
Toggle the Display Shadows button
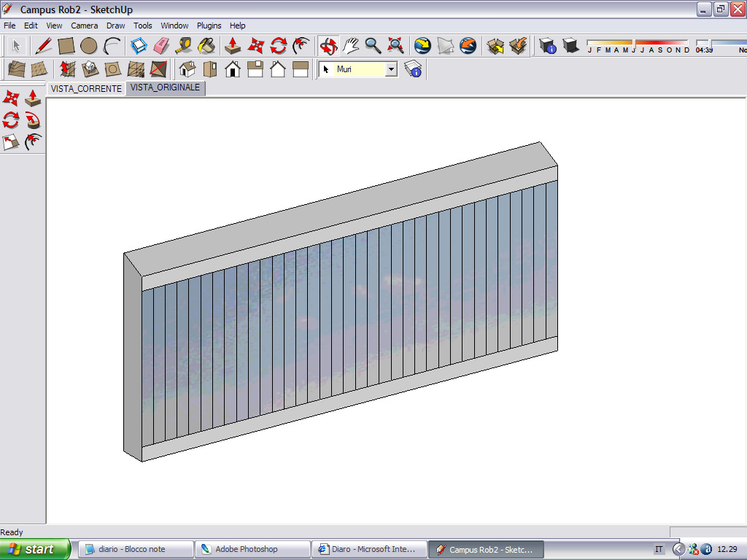click(x=570, y=46)
